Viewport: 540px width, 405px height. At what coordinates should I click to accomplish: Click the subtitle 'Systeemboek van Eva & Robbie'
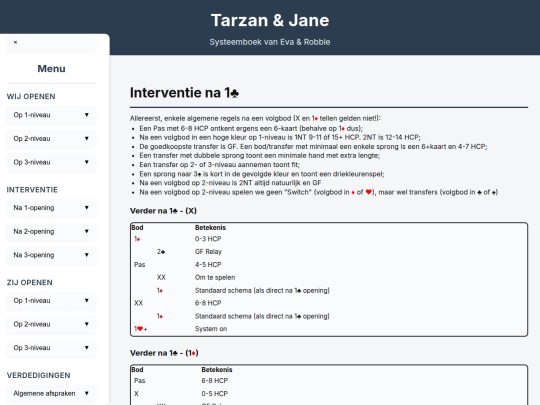[x=270, y=42]
